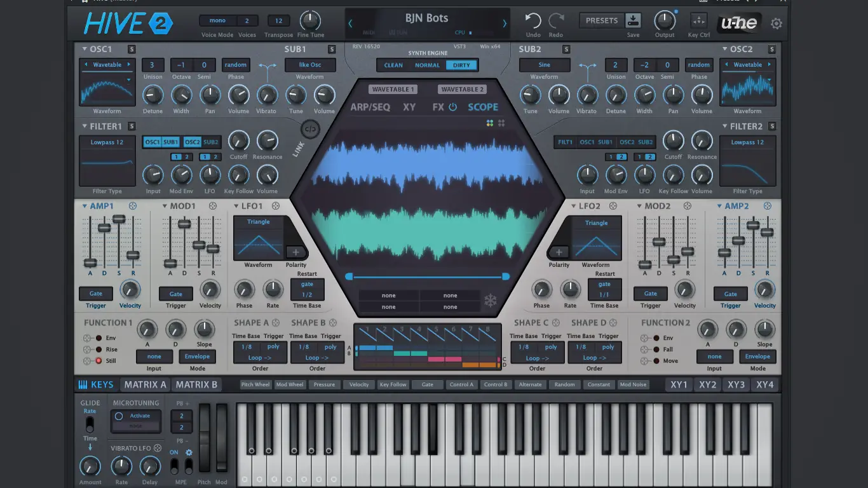Open the Voice Mode mono selector
The width and height of the screenshot is (868, 488).
tap(217, 21)
